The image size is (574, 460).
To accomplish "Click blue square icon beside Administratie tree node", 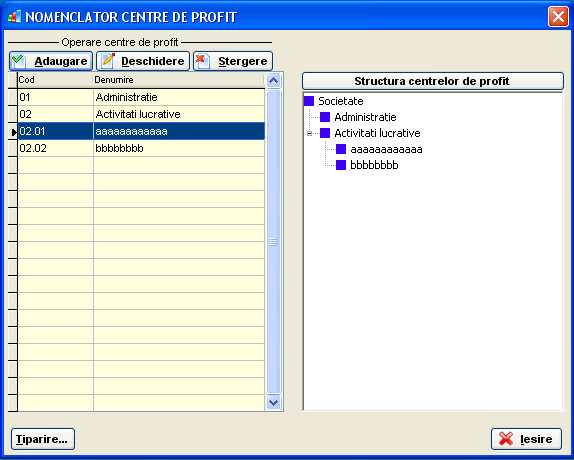I will pos(325,117).
